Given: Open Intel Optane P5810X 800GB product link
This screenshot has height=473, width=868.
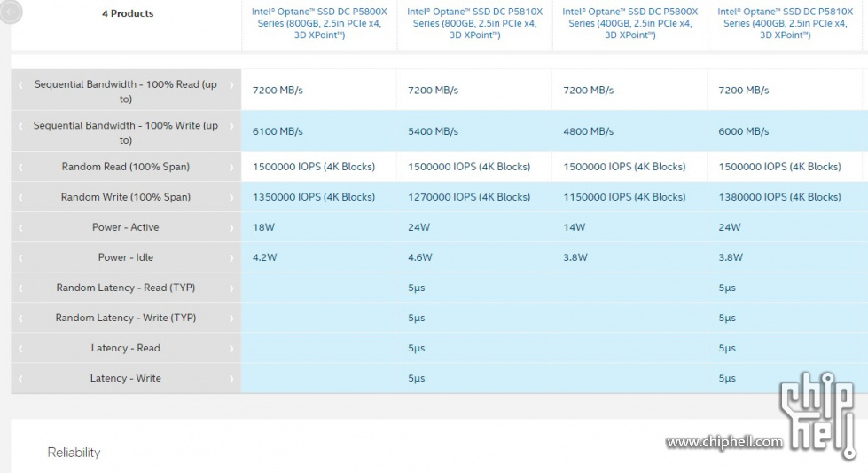Looking at the screenshot, I should tap(475, 23).
